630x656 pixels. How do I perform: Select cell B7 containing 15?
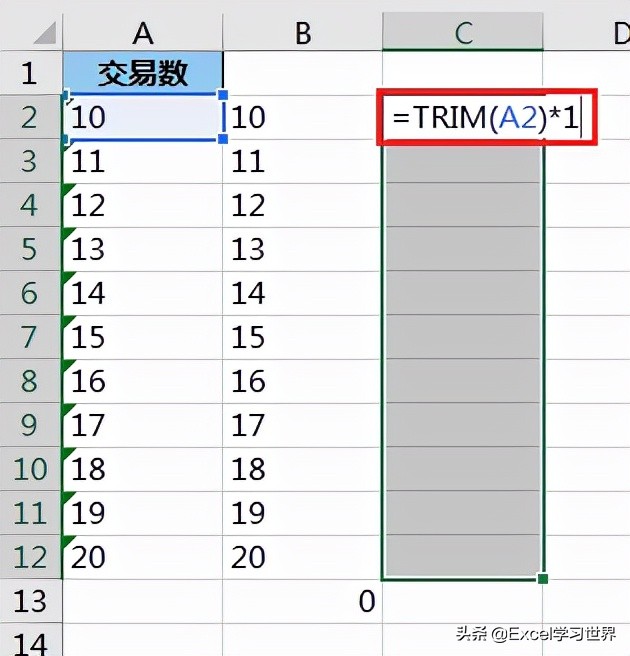(302, 337)
